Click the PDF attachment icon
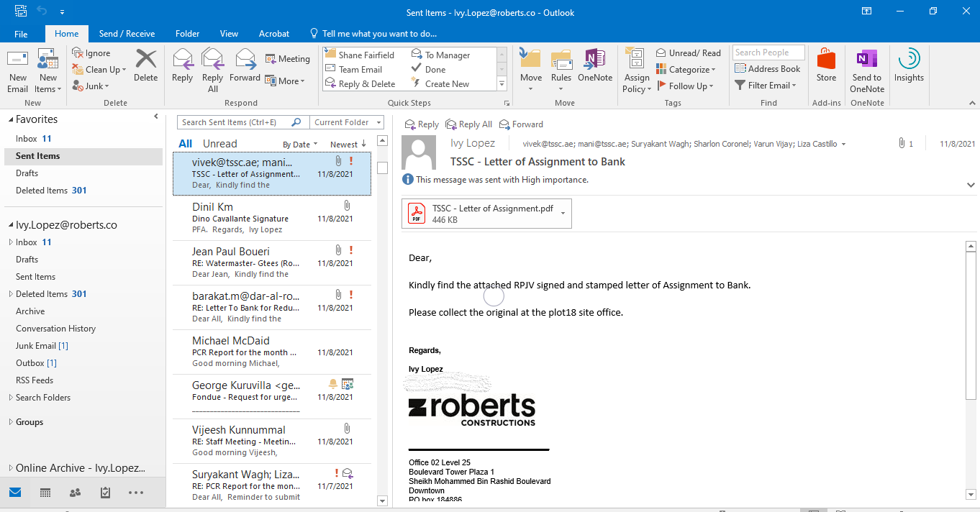Image resolution: width=980 pixels, height=512 pixels. pos(417,214)
